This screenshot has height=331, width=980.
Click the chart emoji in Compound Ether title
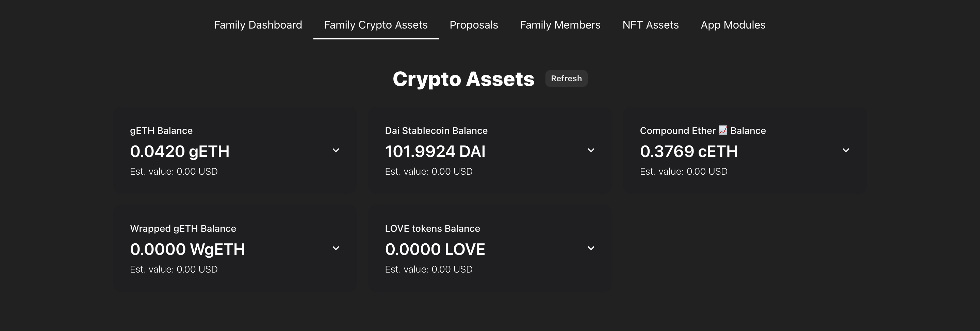click(x=723, y=130)
